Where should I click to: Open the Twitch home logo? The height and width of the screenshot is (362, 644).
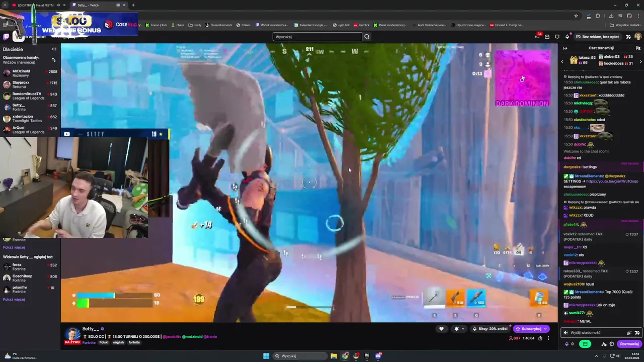tap(6, 37)
